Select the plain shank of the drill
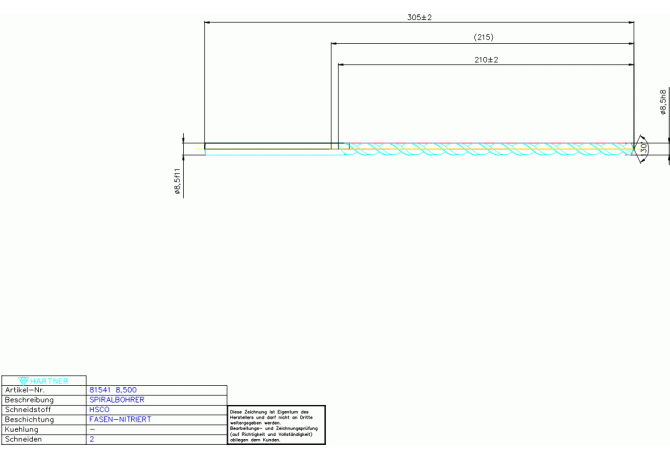 [268, 147]
